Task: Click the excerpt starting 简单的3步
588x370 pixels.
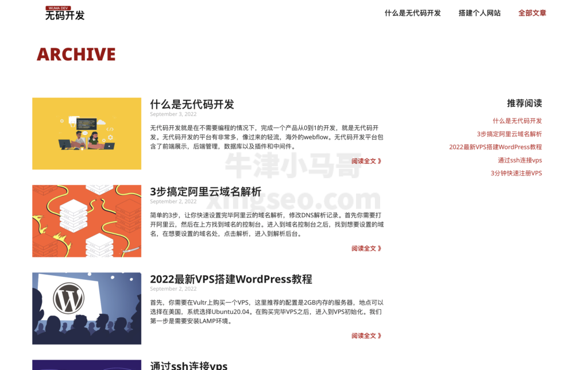Action: (x=266, y=225)
